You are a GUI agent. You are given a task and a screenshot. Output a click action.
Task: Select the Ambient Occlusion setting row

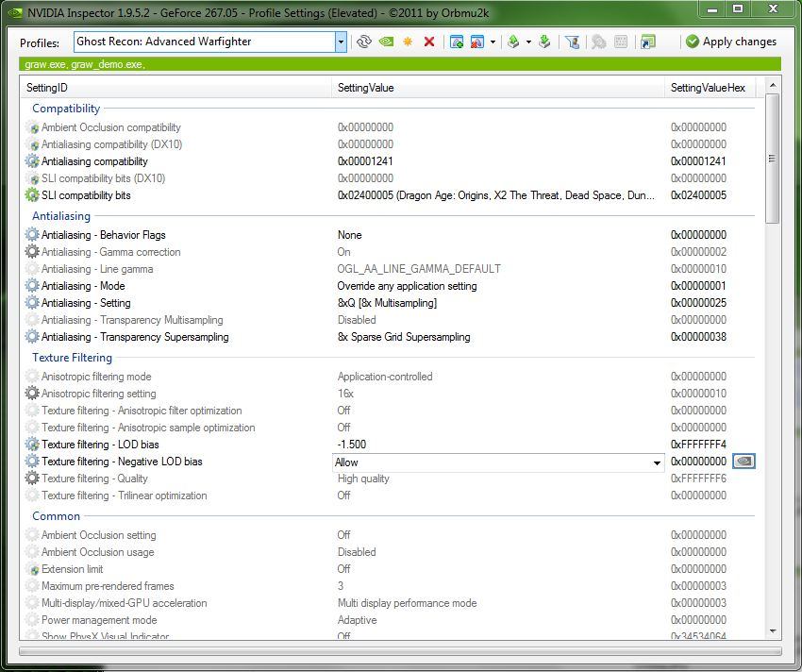393,535
